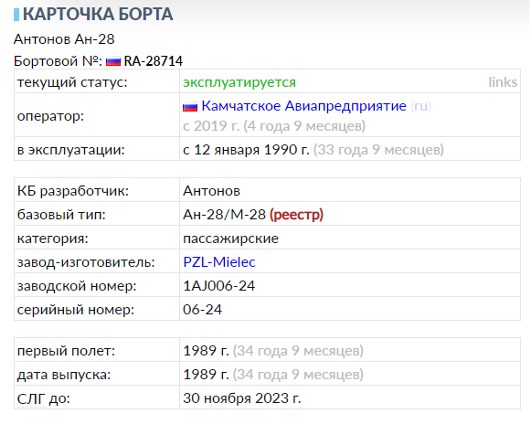Select the registration number RA-28714

tap(153, 61)
